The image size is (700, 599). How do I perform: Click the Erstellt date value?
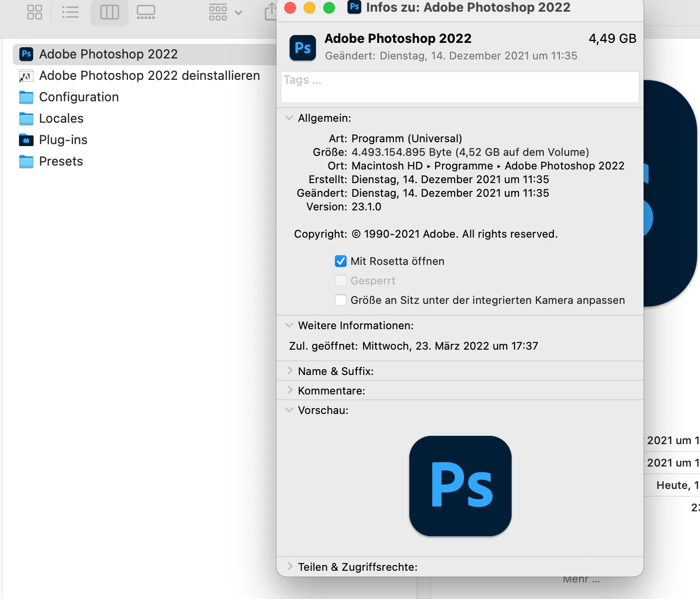[450, 180]
